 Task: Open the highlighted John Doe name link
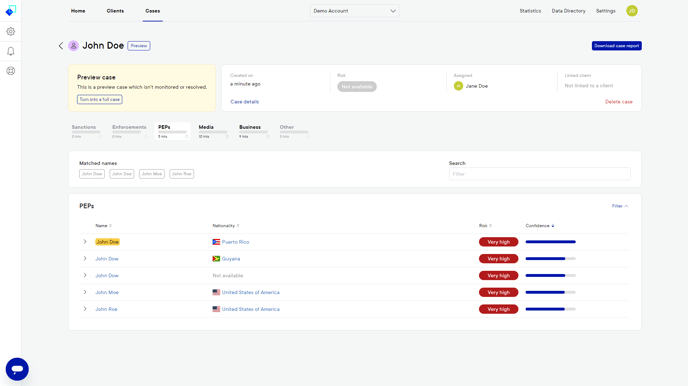point(108,242)
